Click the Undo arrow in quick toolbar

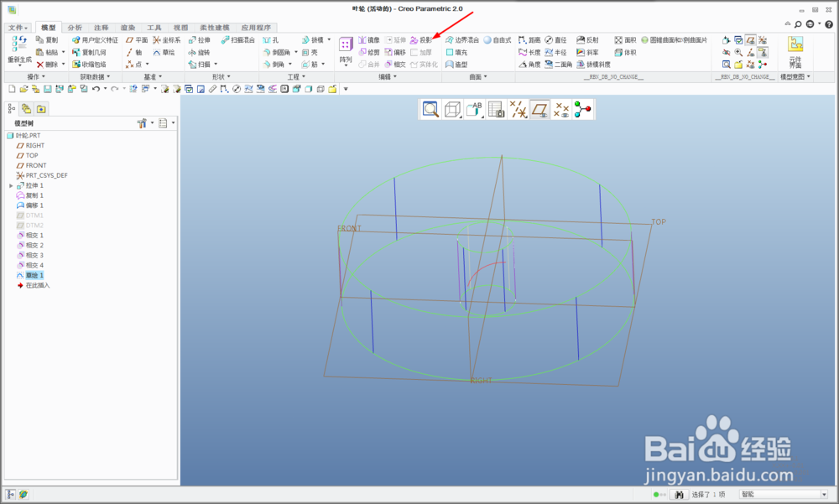pyautogui.click(x=96, y=89)
